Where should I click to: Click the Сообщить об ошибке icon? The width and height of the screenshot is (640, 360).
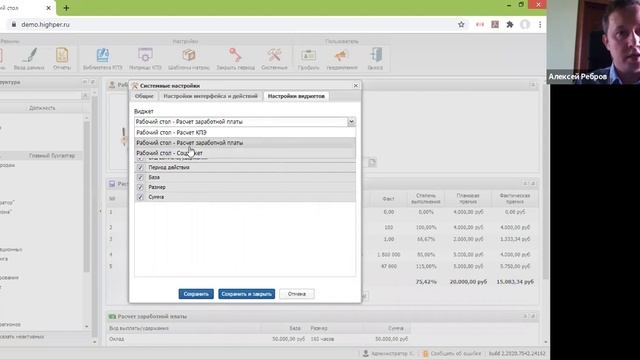coord(425,353)
